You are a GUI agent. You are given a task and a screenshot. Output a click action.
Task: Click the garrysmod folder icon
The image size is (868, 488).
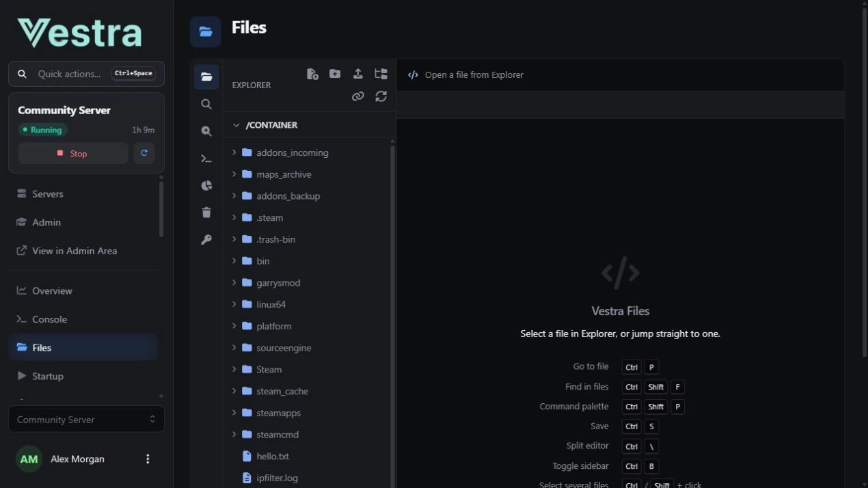[x=247, y=282]
